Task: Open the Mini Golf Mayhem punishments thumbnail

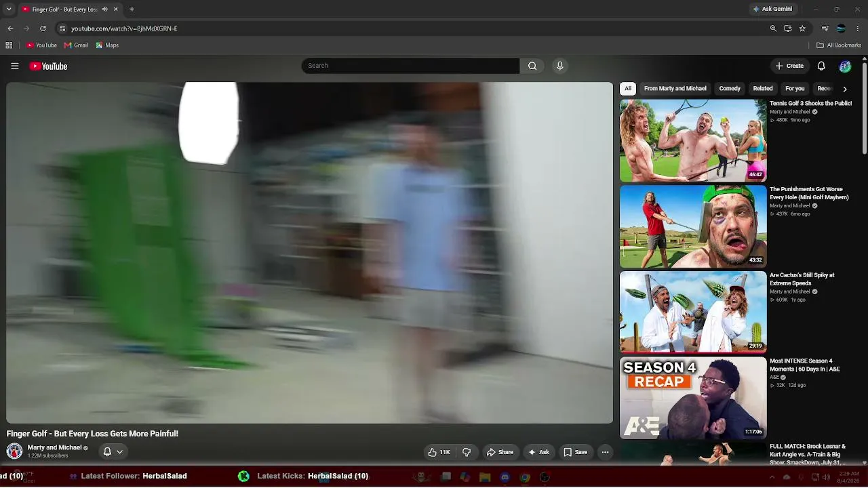Action: [693, 226]
